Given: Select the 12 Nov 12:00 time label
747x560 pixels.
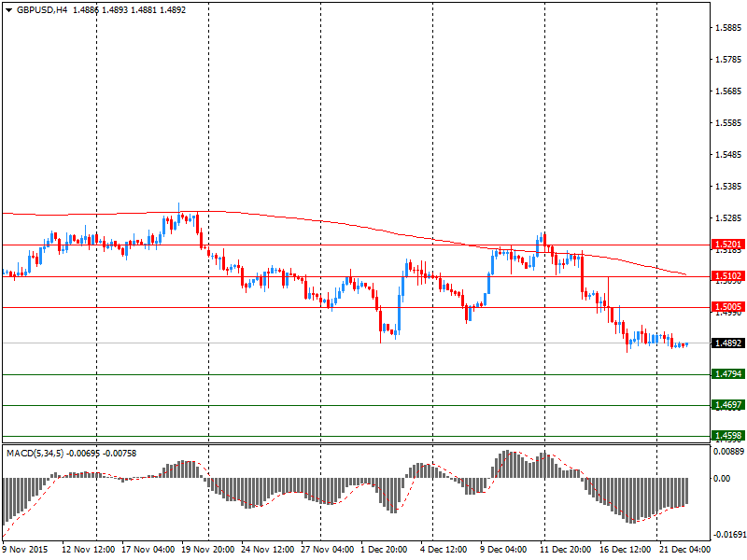Looking at the screenshot, I should click(88, 550).
